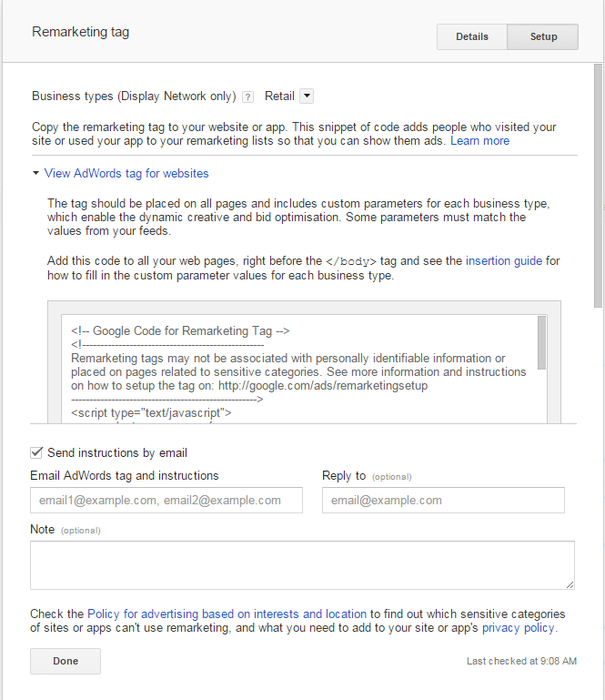Open the Business types help question mark
Screen dimensions: 605x700
[247, 96]
